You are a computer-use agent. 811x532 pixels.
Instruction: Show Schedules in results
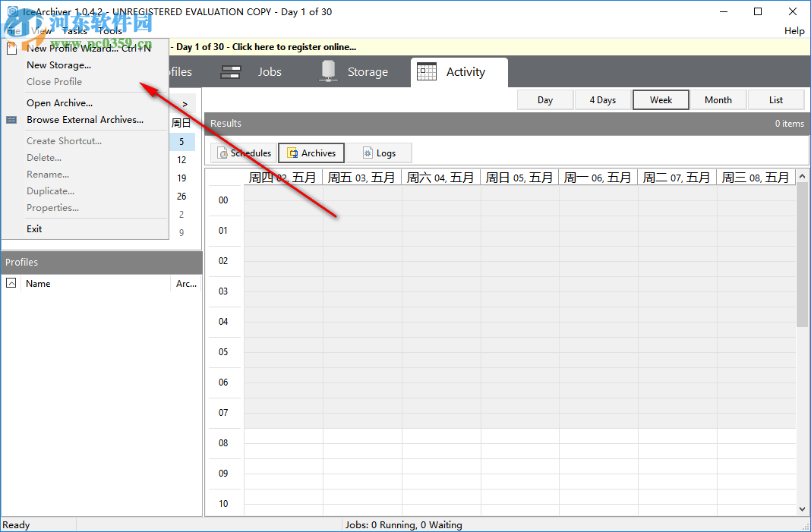click(x=244, y=153)
